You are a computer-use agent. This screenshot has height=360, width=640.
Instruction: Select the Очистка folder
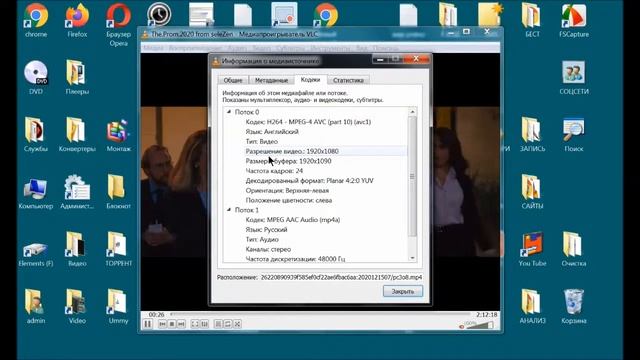tap(574, 249)
